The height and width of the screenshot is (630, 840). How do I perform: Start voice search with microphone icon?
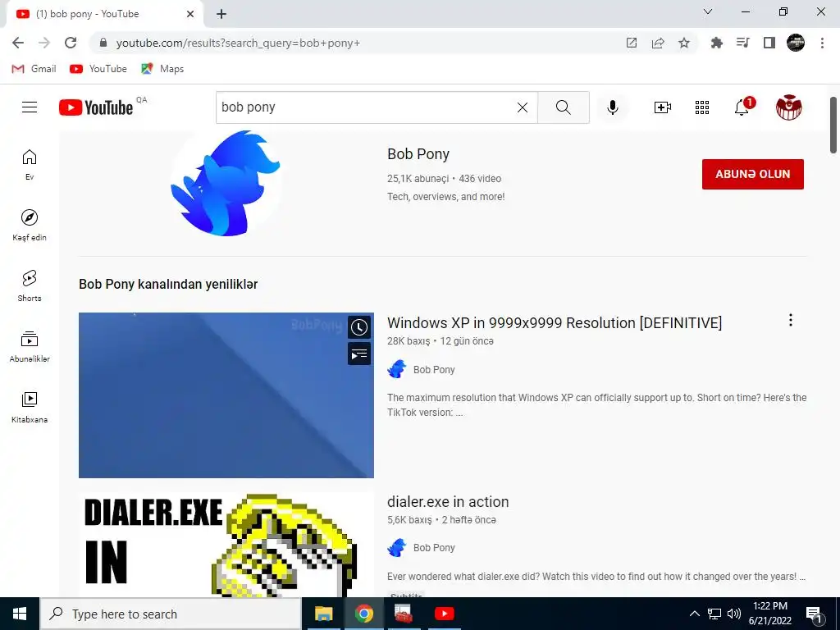pos(612,107)
